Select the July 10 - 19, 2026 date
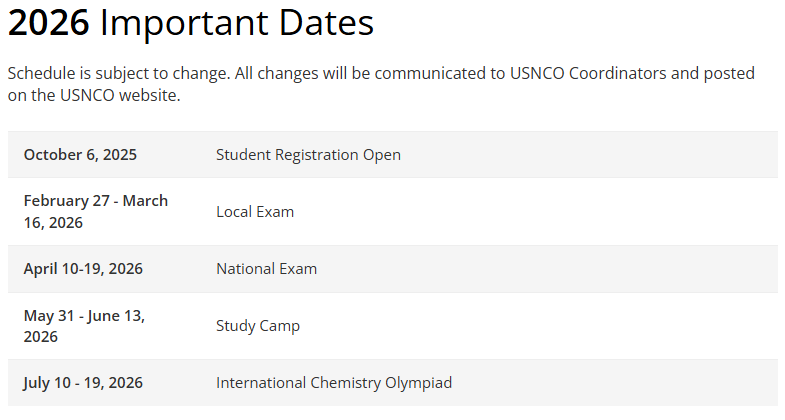785x420 pixels. (83, 383)
